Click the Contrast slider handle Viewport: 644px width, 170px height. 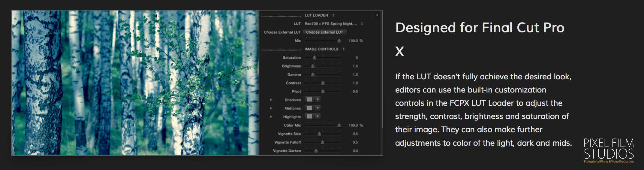323,83
